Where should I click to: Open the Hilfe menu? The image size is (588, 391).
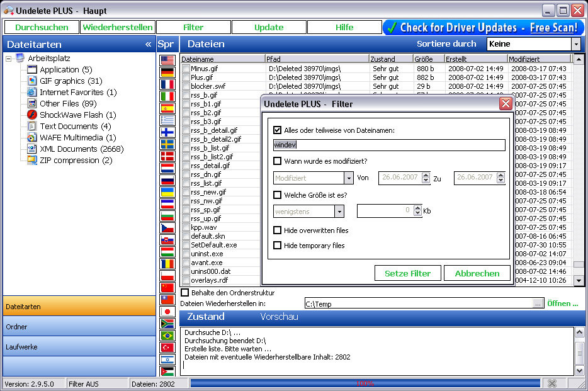pos(344,27)
